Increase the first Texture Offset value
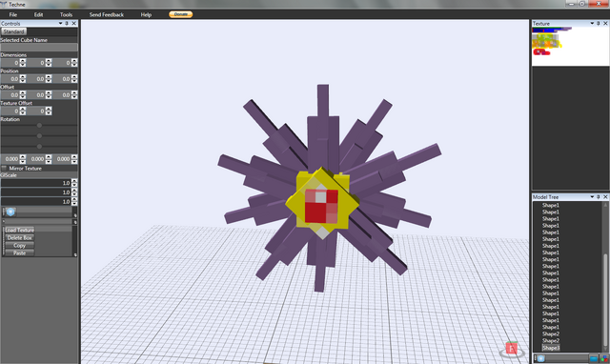The height and width of the screenshot is (364, 610). [x=23, y=109]
